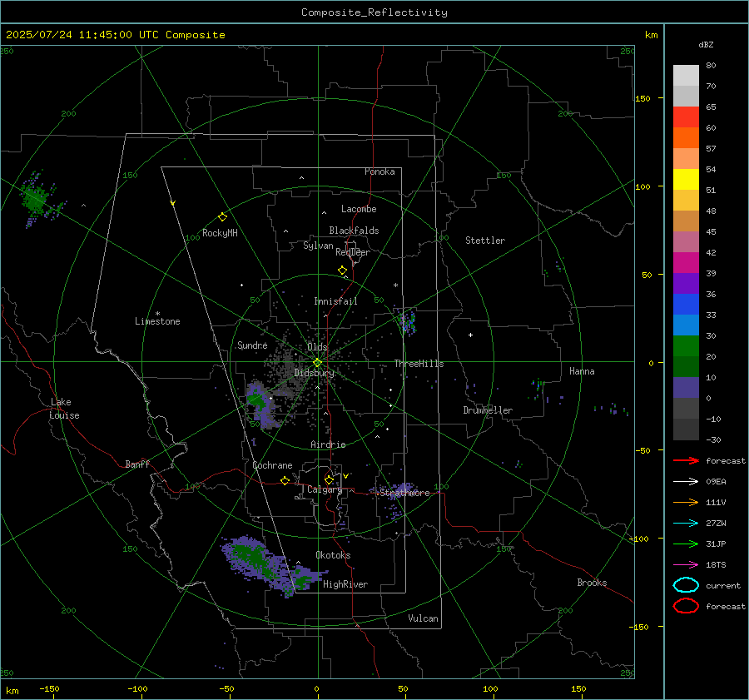749x700 pixels.
Task: Click the ThreeHills town label
Action: point(419,364)
